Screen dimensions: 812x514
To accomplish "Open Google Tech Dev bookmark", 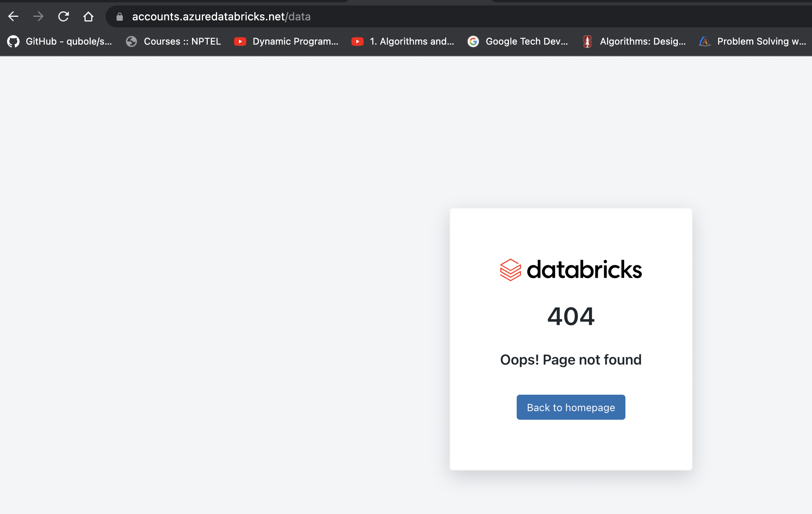I will coord(526,41).
